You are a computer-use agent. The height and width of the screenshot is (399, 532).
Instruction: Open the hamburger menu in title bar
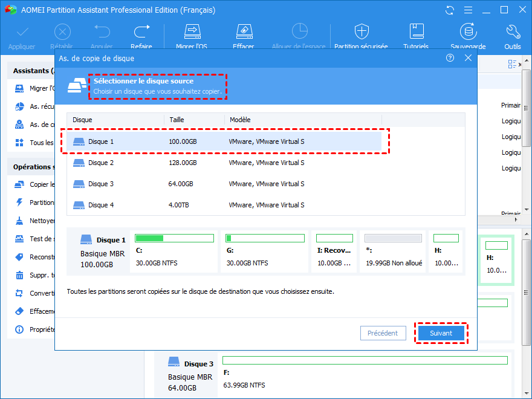pyautogui.click(x=468, y=10)
